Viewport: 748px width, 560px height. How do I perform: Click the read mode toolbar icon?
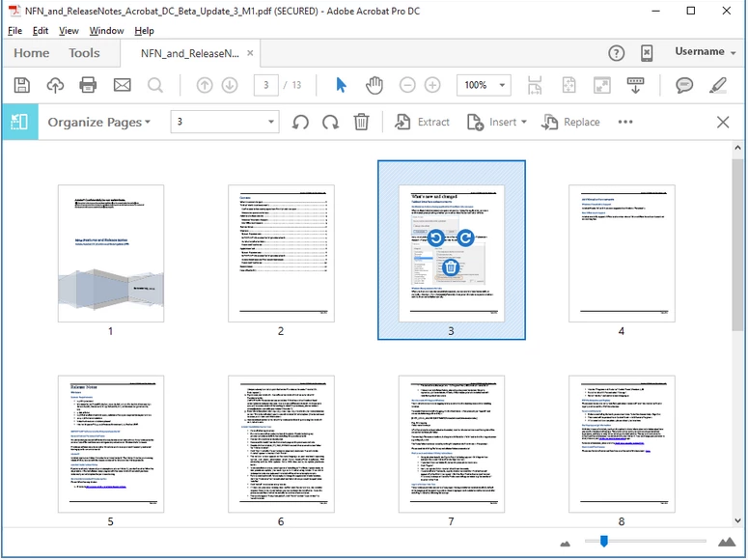coord(635,85)
